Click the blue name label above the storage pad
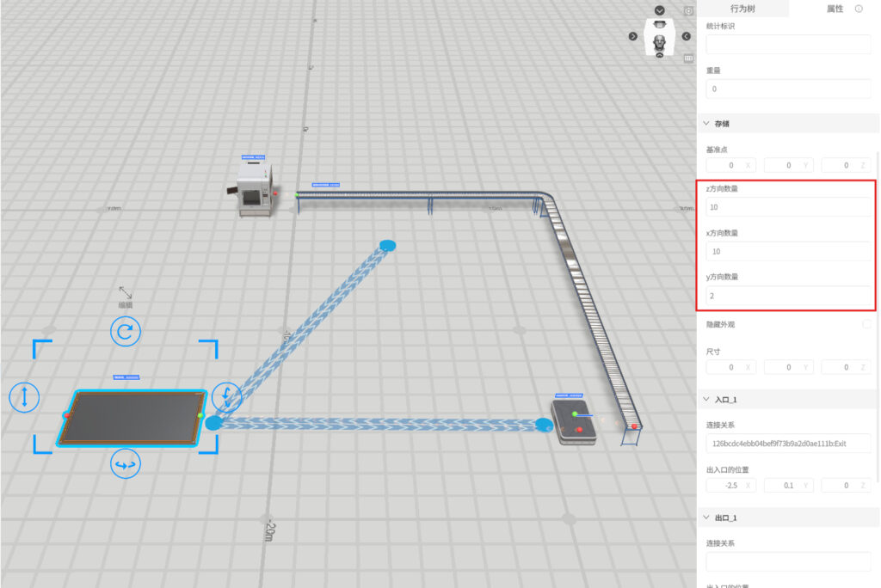 click(126, 377)
